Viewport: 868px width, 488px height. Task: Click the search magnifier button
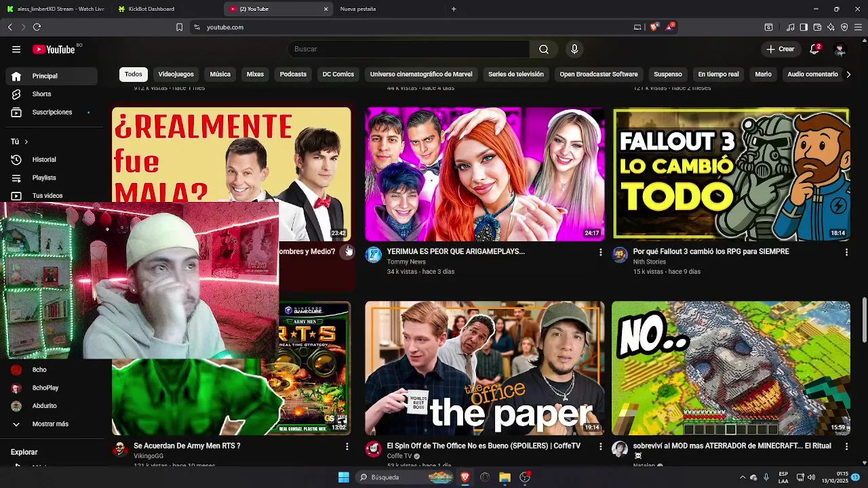[544, 49]
